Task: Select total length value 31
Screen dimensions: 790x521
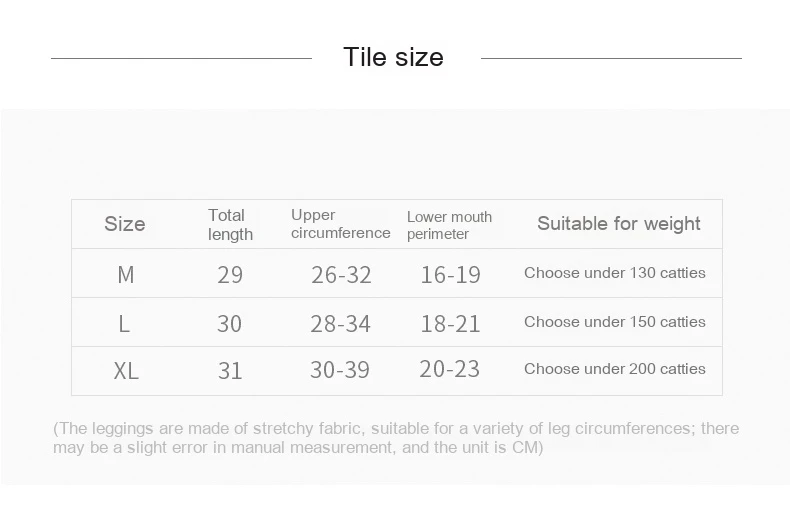Action: (x=230, y=371)
